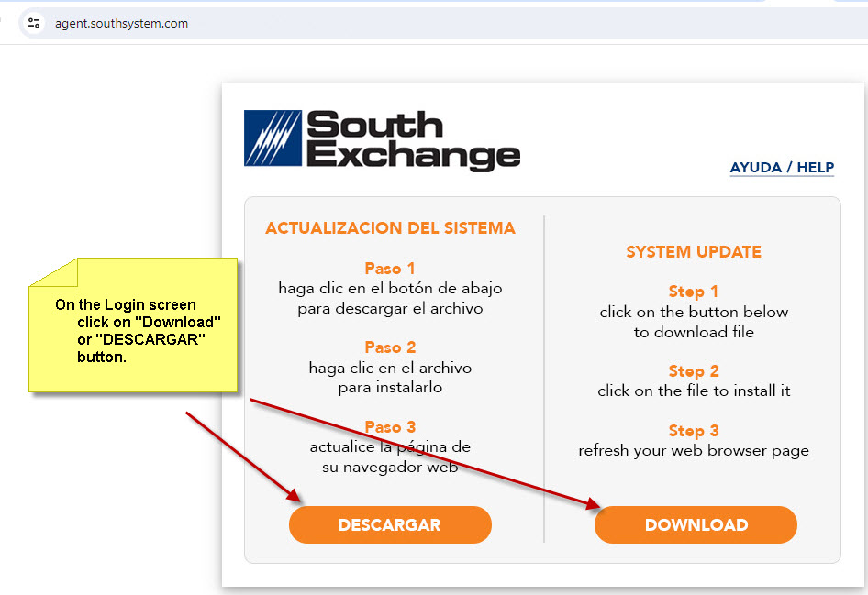Select the Paso 2 label
The width and height of the screenshot is (868, 595).
pyautogui.click(x=390, y=347)
